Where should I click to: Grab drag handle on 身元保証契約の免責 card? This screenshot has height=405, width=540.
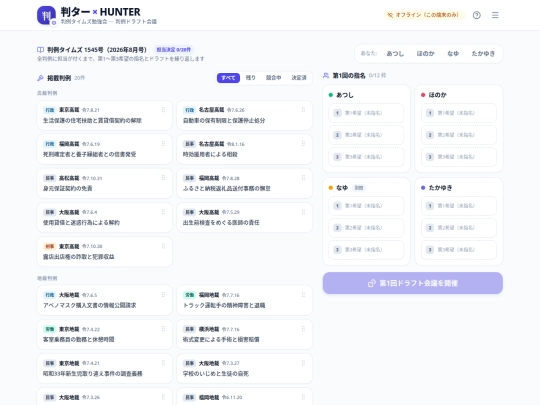163,178
